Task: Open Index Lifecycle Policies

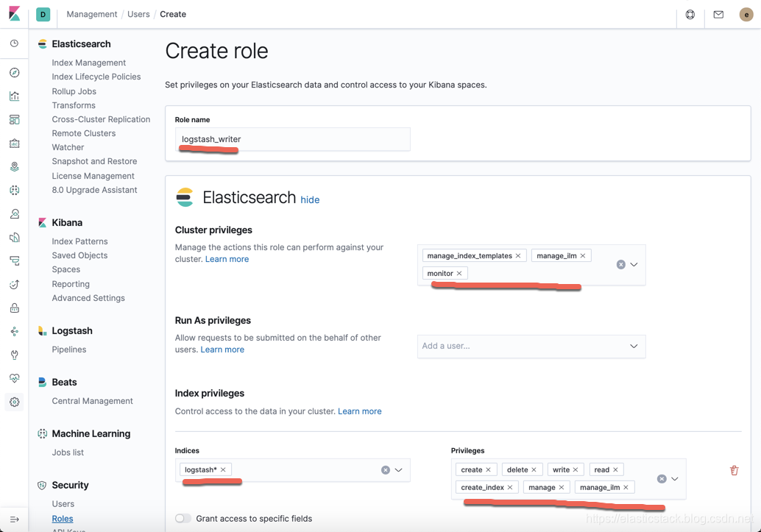Action: [96, 77]
